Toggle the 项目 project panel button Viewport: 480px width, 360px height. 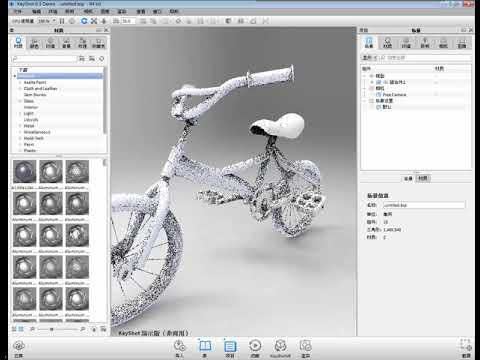(230, 349)
